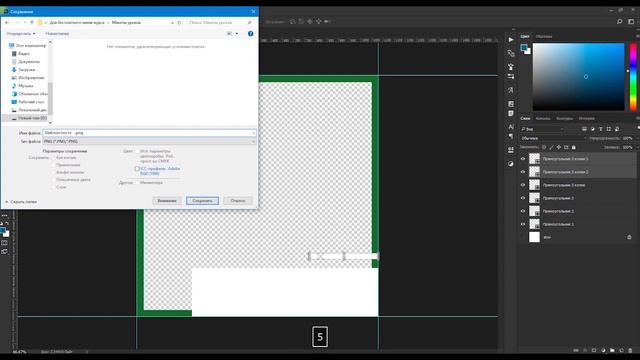This screenshot has height=360, width=640.
Task: Go back in save dialog navigation
Action: tap(7, 22)
